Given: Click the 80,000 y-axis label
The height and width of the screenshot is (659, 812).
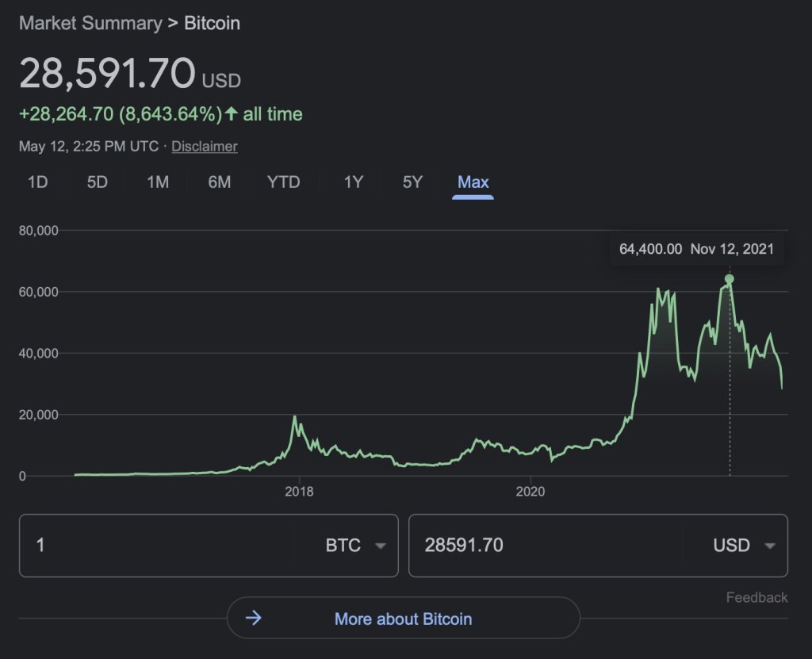Looking at the screenshot, I should click(39, 231).
